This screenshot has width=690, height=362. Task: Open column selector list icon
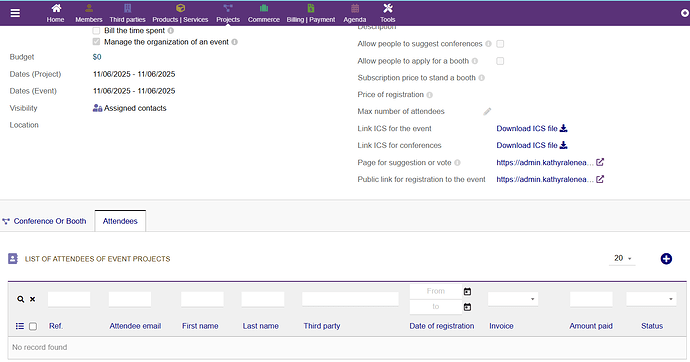click(x=20, y=326)
